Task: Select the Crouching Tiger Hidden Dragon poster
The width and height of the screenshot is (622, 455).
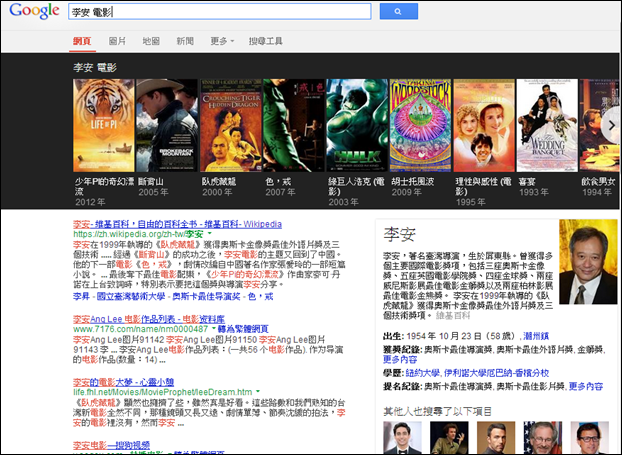Action: [x=230, y=125]
